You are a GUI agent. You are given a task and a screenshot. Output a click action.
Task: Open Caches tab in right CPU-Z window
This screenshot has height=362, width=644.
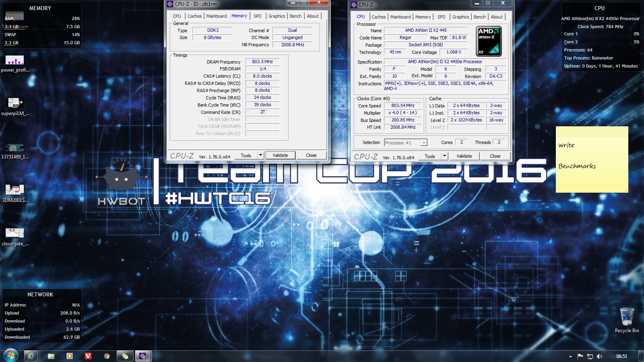pyautogui.click(x=379, y=17)
